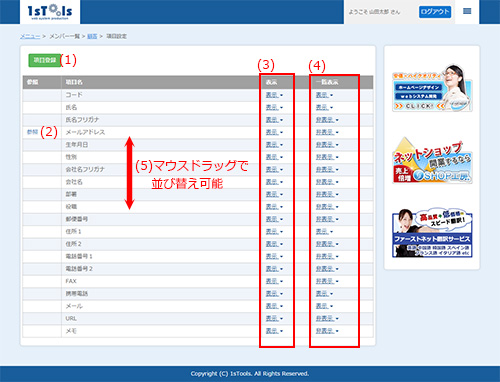Click the 項目名 column header
Image resolution: width=500 pixels, height=382 pixels.
point(74,82)
